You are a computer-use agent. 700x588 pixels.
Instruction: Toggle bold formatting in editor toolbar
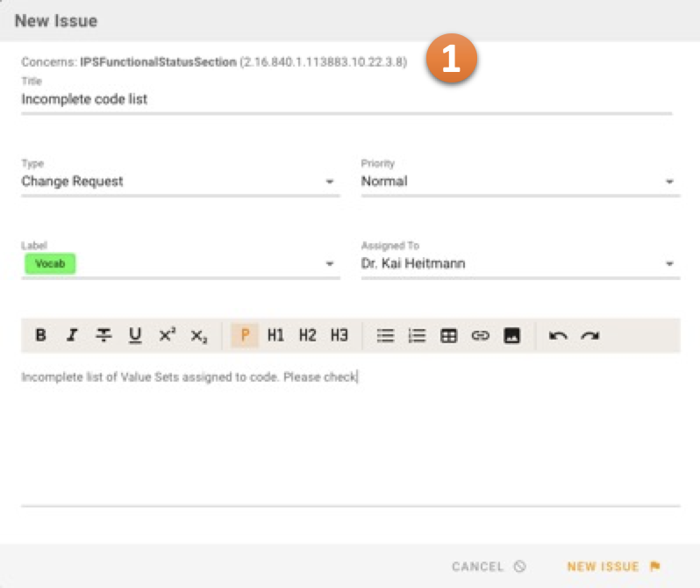(x=40, y=335)
